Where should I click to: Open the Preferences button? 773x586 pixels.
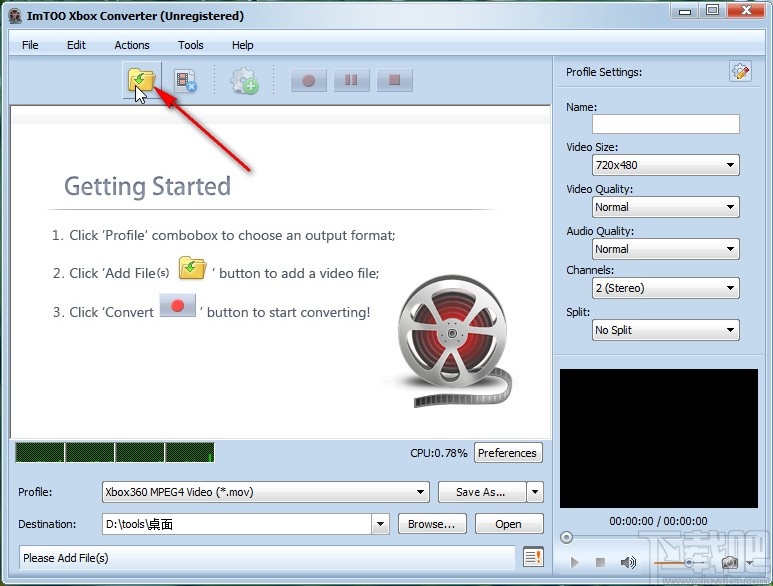click(x=508, y=452)
